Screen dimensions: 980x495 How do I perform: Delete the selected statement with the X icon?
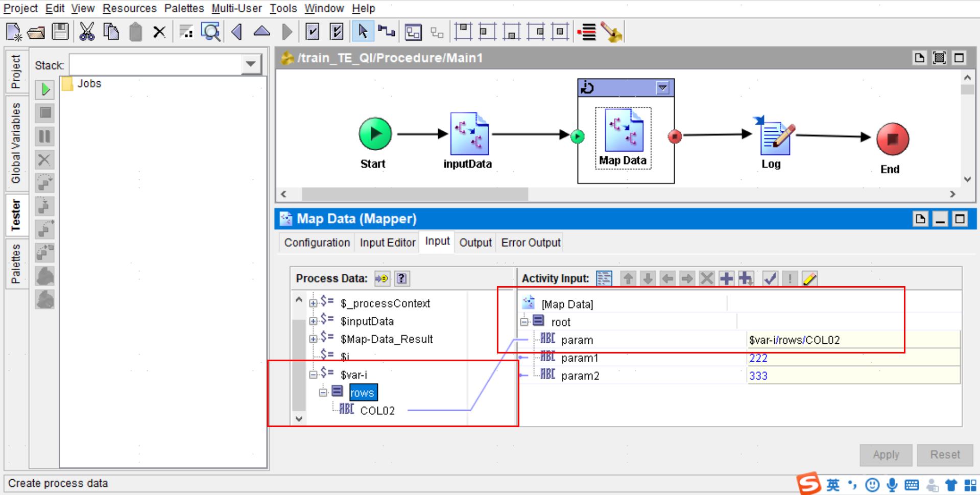(707, 278)
